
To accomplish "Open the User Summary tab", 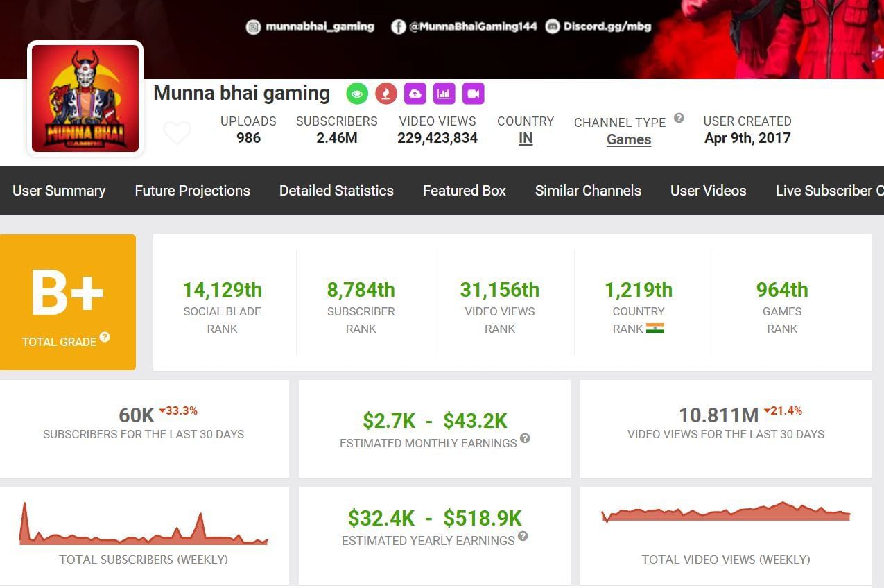I will [x=59, y=191].
